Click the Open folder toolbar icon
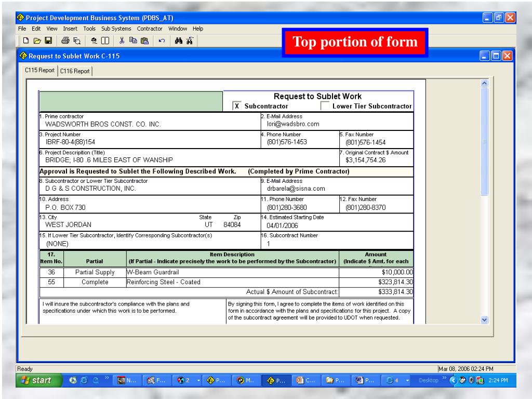This screenshot has width=532, height=399. pyautogui.click(x=37, y=41)
